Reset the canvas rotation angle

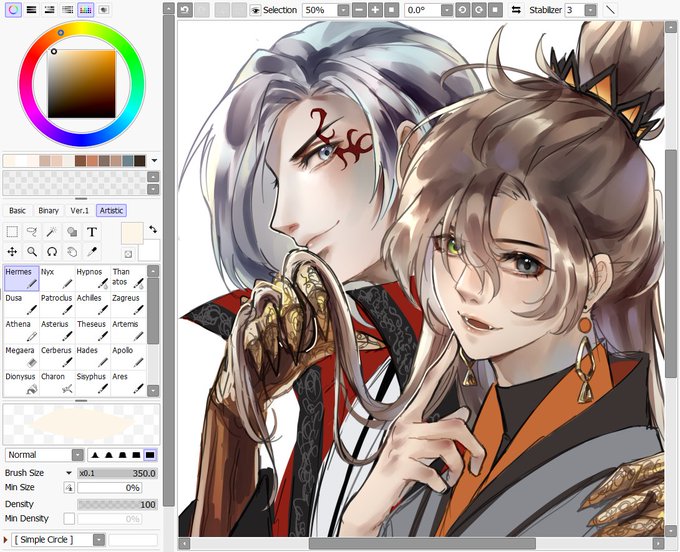click(x=495, y=10)
